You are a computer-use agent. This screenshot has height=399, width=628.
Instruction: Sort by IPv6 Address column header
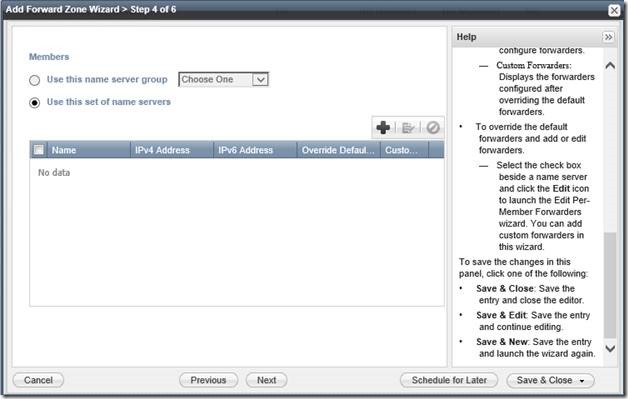[x=255, y=150]
